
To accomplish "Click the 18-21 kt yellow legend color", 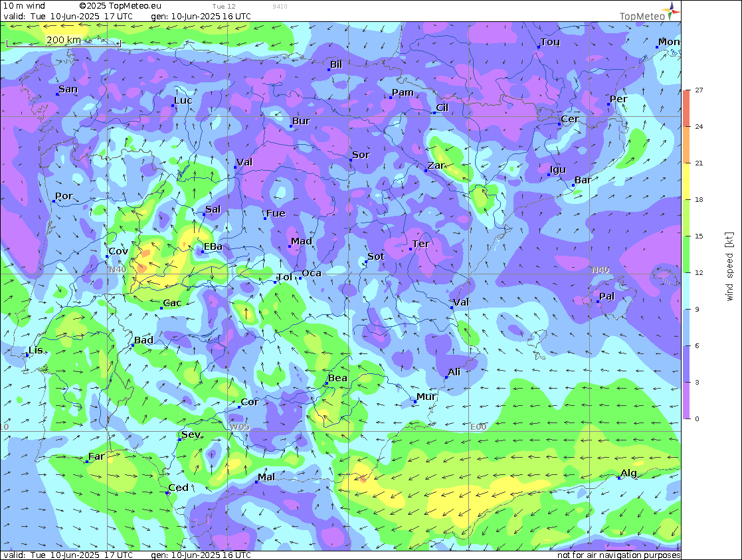I will click(687, 181).
